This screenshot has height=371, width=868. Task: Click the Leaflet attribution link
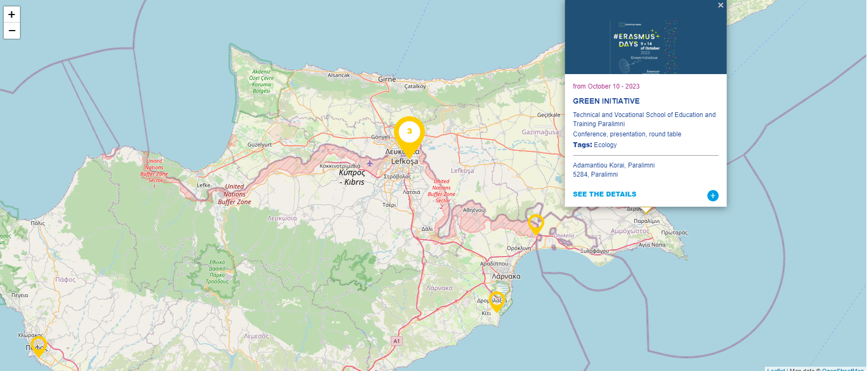(776, 369)
